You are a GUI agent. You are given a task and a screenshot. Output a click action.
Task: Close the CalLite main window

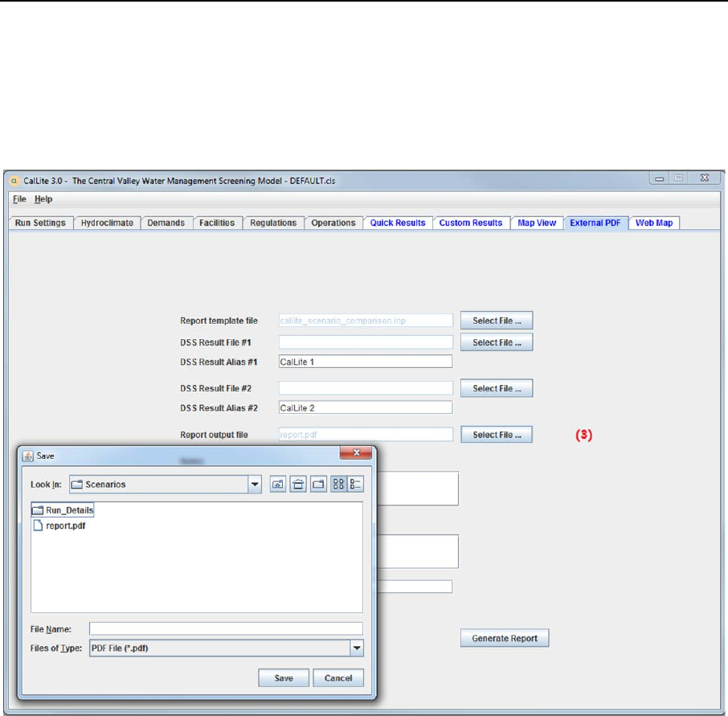[x=705, y=178]
